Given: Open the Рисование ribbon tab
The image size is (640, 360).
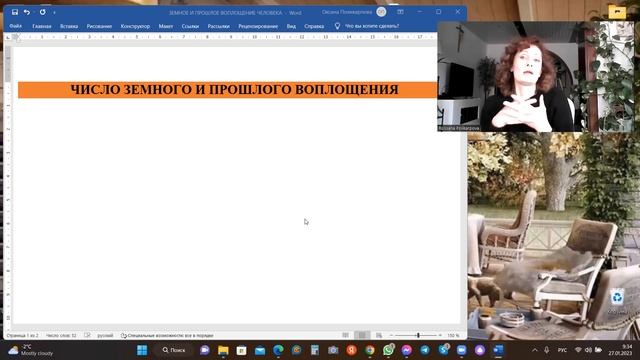Looking at the screenshot, I should (99, 26).
